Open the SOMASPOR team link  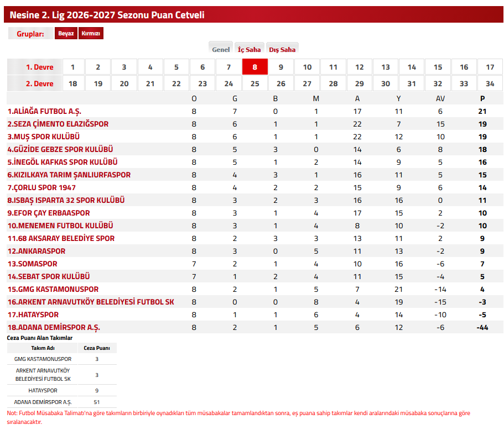(32, 264)
